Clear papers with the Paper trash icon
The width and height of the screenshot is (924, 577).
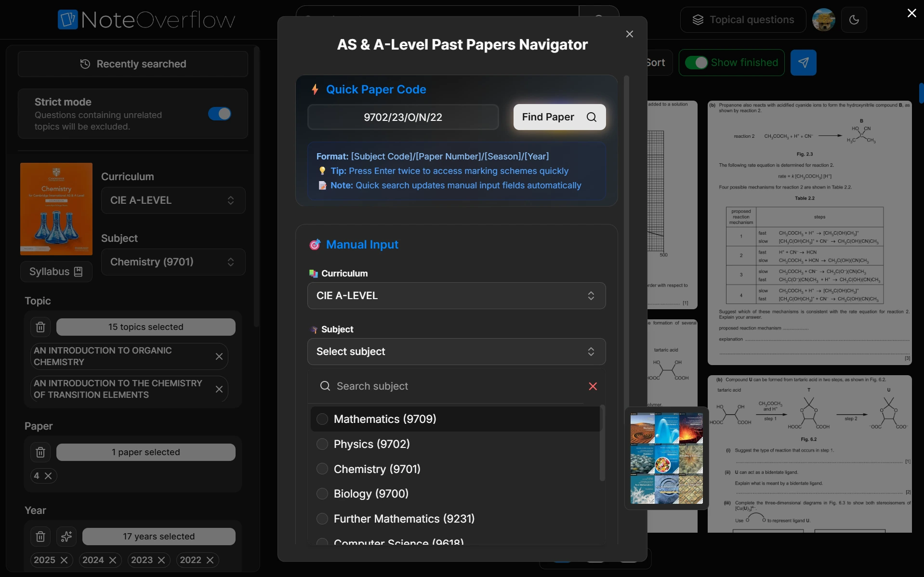click(40, 452)
